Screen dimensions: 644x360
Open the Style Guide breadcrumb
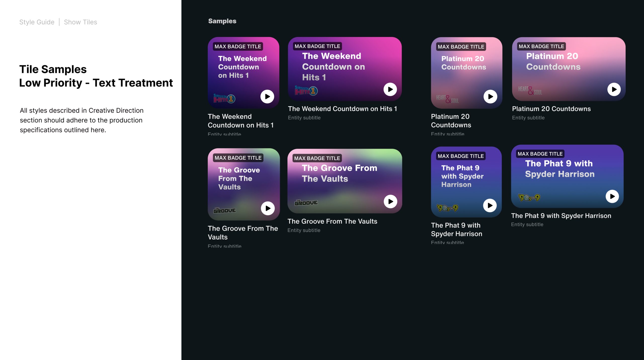[x=37, y=22]
